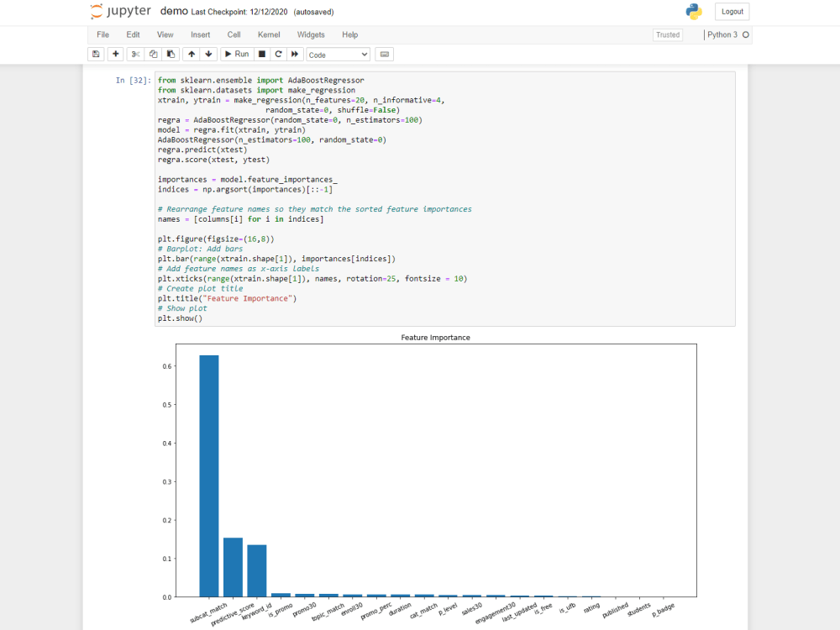Click the Trusted notebook indicator
Image resolution: width=840 pixels, height=630 pixels.
[668, 34]
